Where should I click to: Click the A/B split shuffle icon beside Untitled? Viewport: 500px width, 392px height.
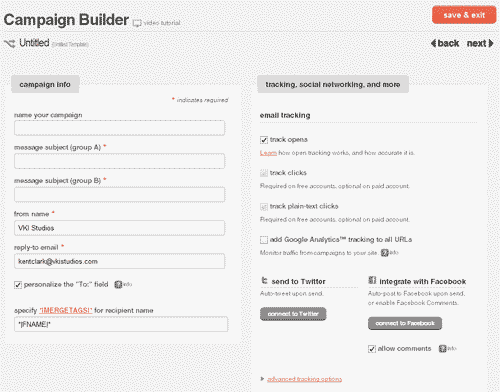coord(10,43)
